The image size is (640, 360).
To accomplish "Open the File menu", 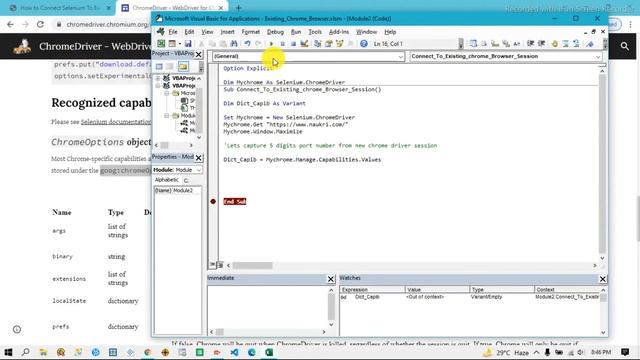I will [x=173, y=32].
